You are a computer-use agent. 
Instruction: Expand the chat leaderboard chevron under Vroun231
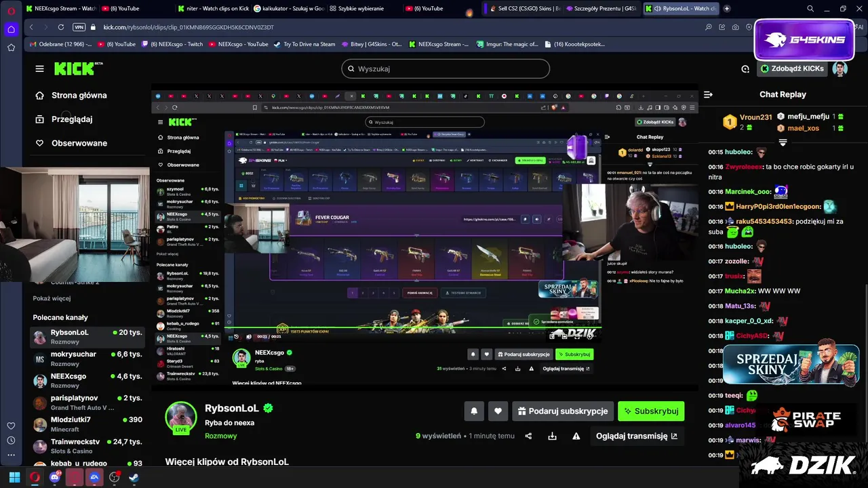(783, 143)
